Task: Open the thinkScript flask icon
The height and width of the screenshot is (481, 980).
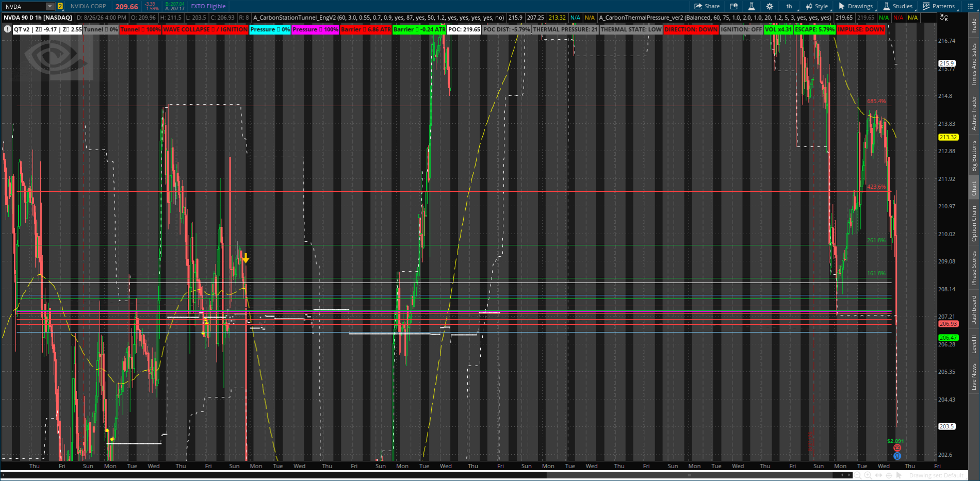Action: (752, 6)
